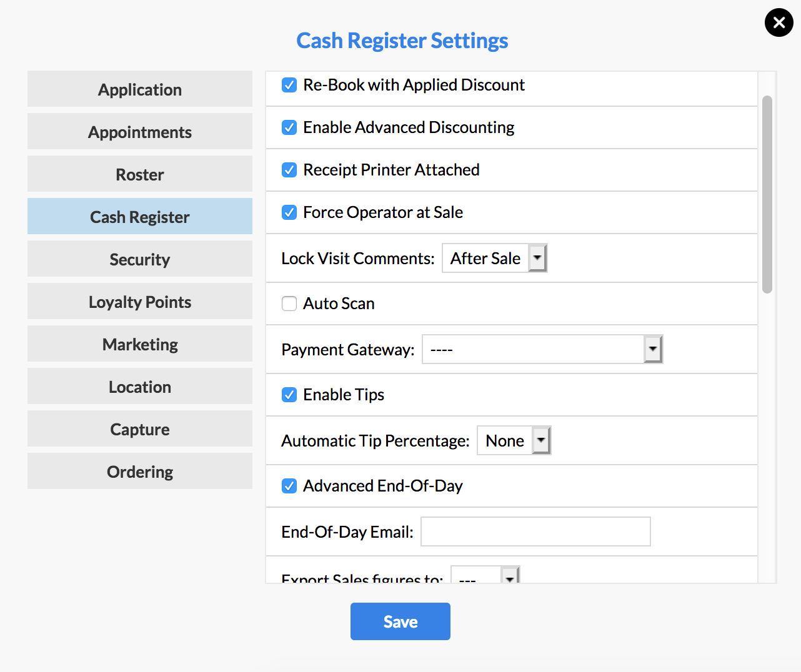Viewport: 801px width, 672px height.
Task: Open Export Sales figures dropdown
Action: click(485, 575)
